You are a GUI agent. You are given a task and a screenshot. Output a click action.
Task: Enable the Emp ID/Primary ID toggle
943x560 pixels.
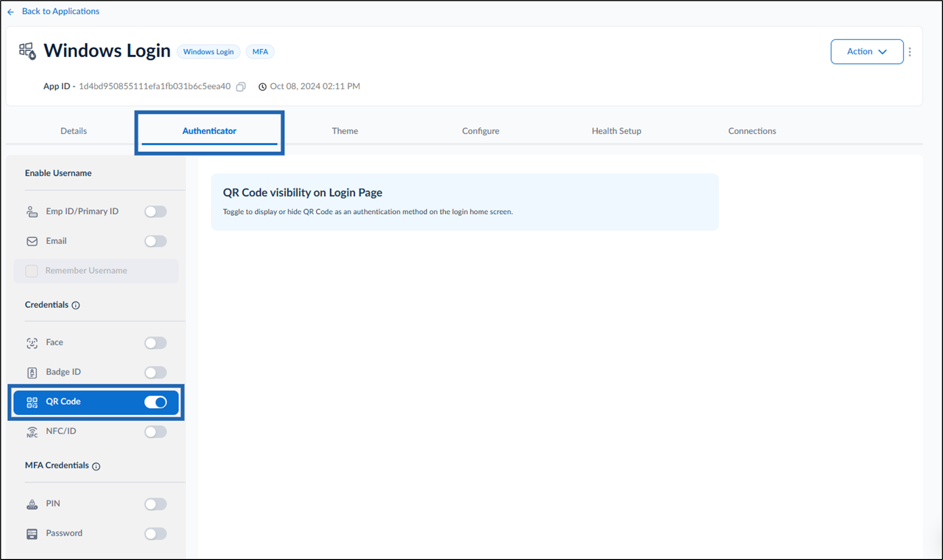156,212
